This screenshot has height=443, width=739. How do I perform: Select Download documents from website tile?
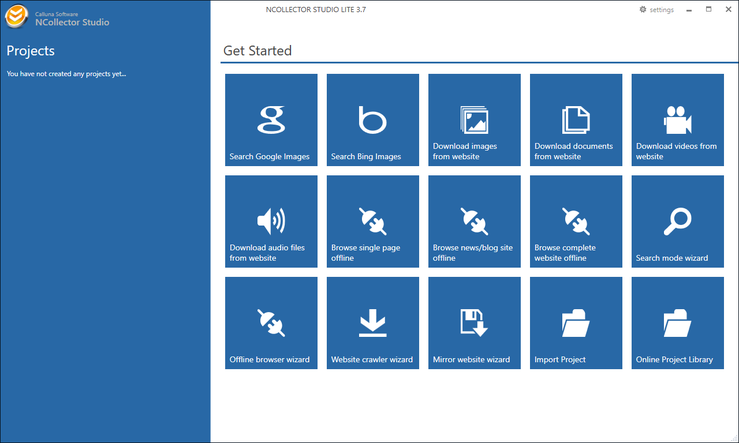(576, 120)
